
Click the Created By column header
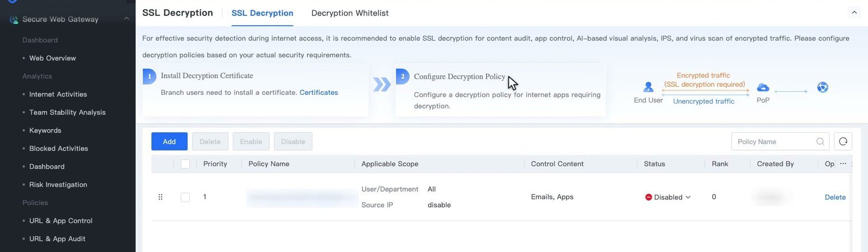tap(775, 164)
